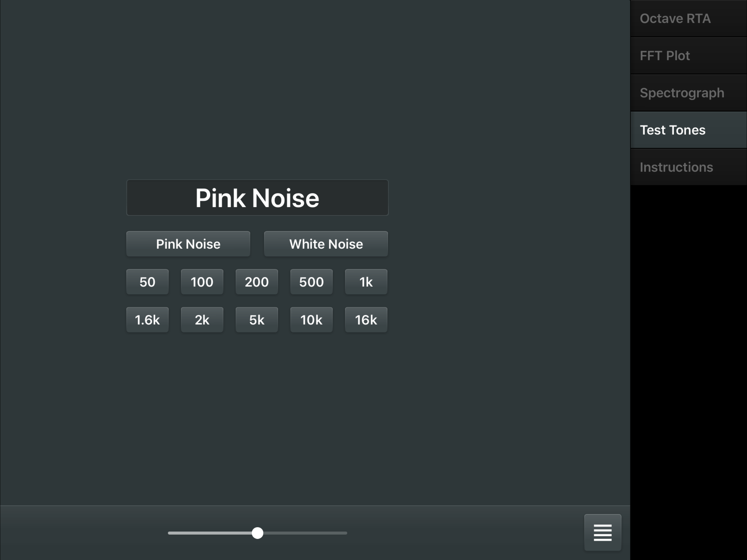Trigger the 10k test tone
Image resolution: width=747 pixels, height=560 pixels.
point(311,320)
